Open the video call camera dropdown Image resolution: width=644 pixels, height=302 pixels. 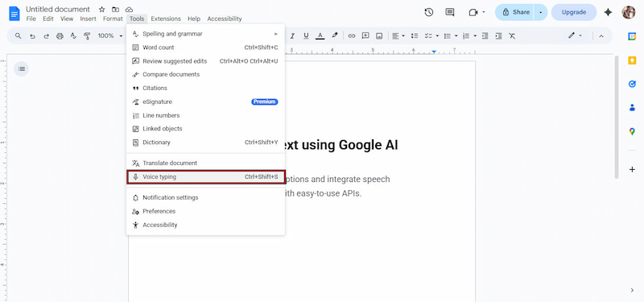tap(477, 12)
